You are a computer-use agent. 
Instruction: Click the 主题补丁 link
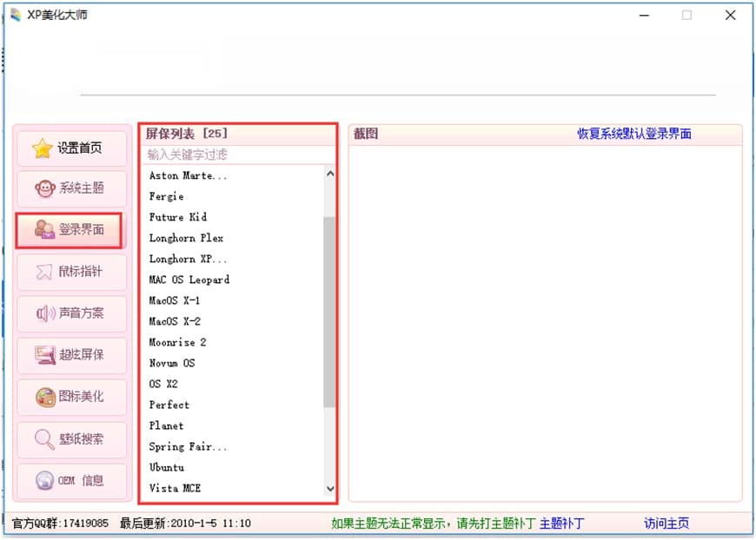(x=561, y=524)
